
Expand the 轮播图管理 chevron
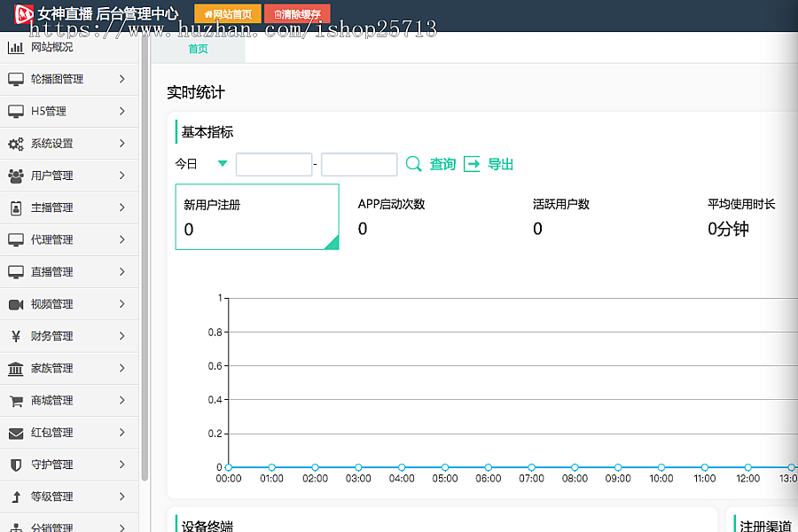(x=122, y=79)
